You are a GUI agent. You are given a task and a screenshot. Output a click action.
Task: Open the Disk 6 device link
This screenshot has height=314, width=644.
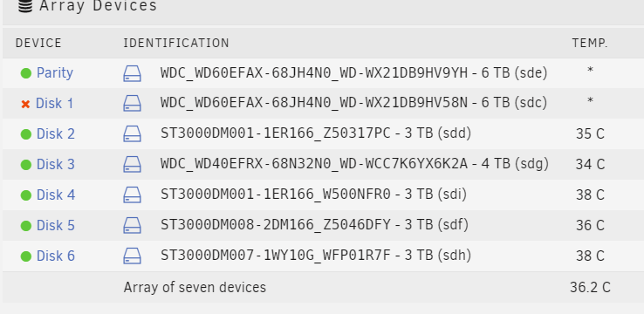point(56,256)
